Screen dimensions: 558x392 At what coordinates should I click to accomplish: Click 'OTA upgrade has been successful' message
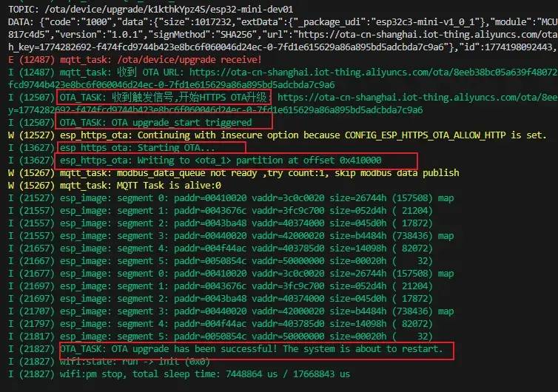tap(252, 349)
